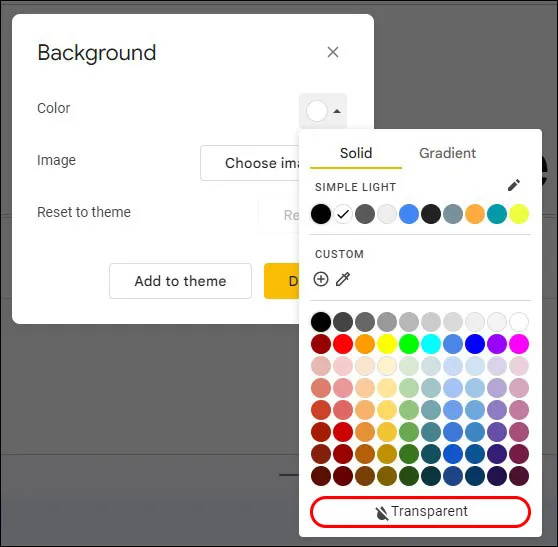Click the pencil icon to edit theme colors
Viewport: 558px width, 547px height.
(x=514, y=185)
